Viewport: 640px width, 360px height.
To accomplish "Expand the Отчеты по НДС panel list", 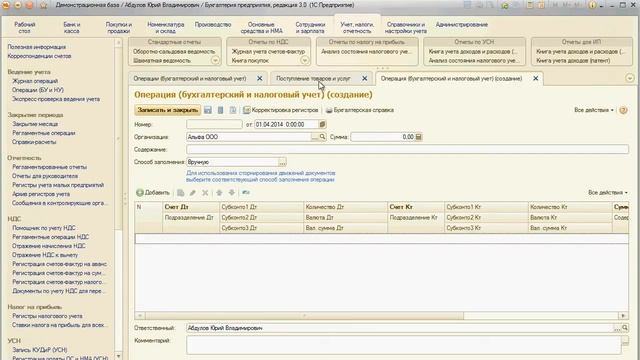I will pos(304,60).
